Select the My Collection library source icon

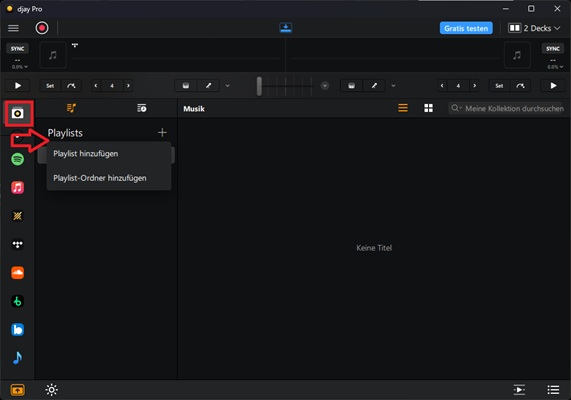[x=17, y=113]
